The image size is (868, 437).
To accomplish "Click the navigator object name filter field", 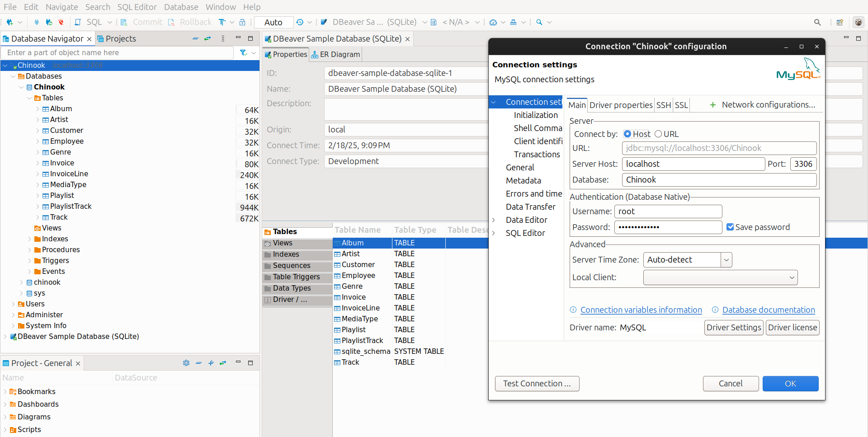I will coord(118,53).
